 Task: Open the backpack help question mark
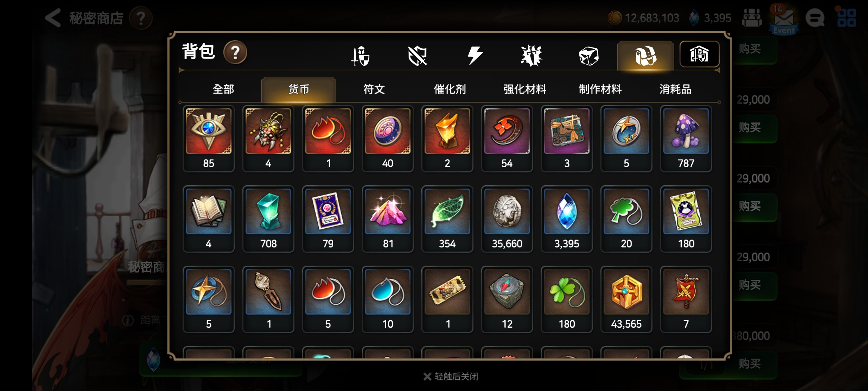[235, 52]
